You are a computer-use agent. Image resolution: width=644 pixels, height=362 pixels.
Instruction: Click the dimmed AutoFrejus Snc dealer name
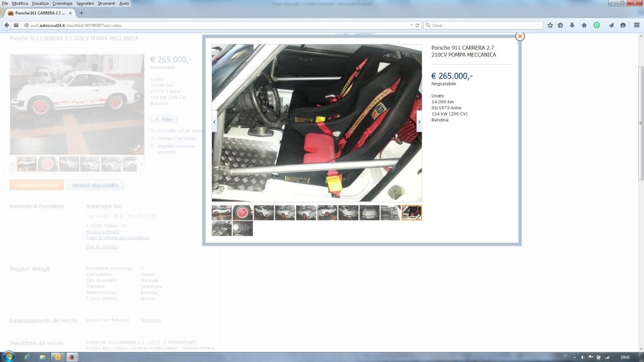pyautogui.click(x=104, y=206)
